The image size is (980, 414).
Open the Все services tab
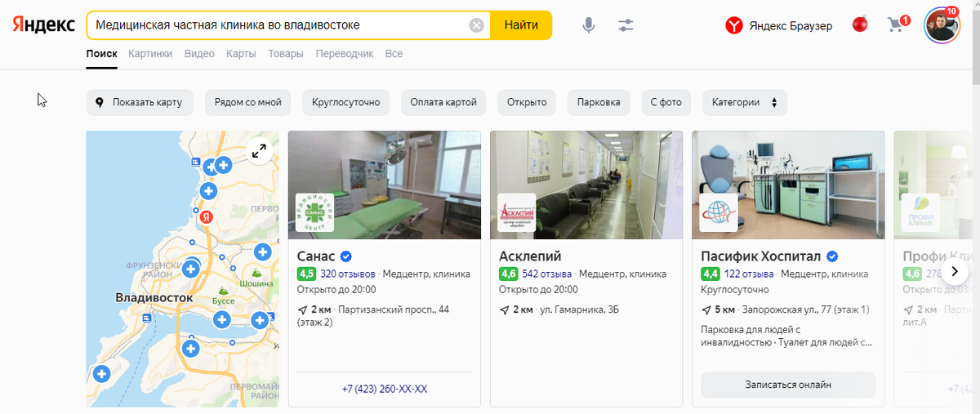[x=394, y=54]
